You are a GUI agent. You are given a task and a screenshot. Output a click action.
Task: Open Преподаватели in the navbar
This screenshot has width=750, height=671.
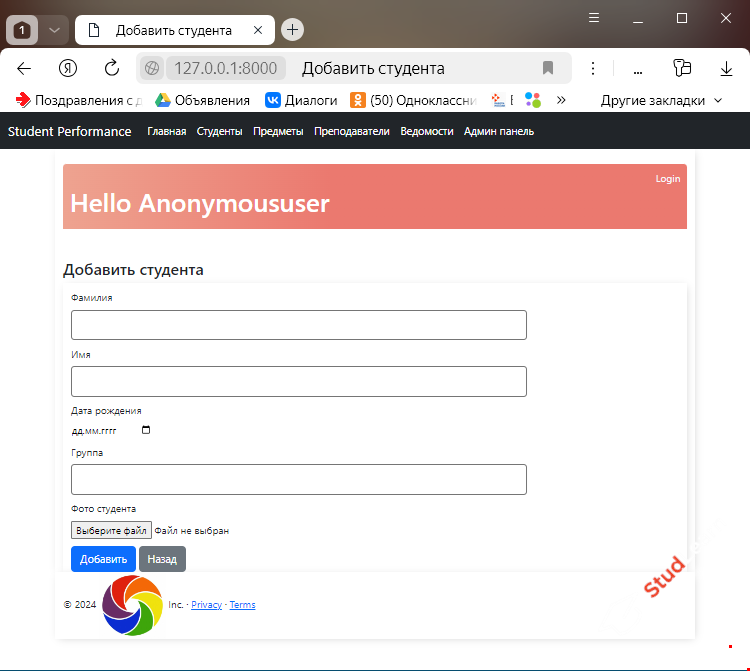coord(352,132)
